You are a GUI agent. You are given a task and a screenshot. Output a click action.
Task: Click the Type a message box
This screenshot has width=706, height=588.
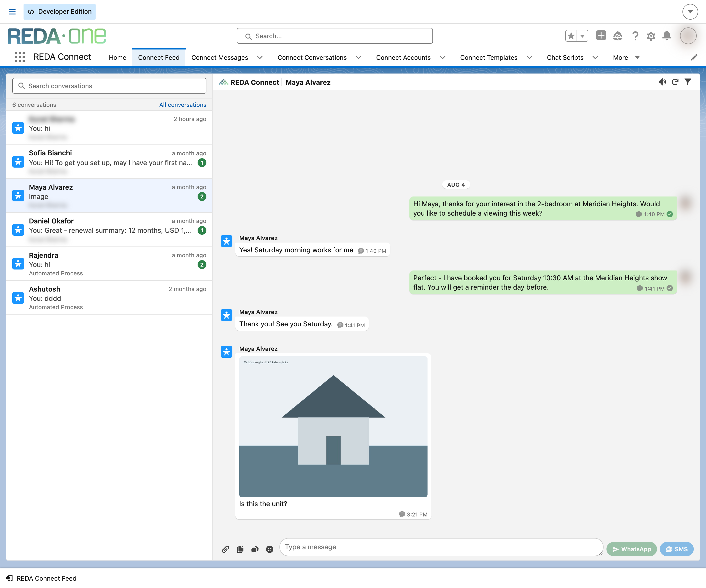click(441, 547)
